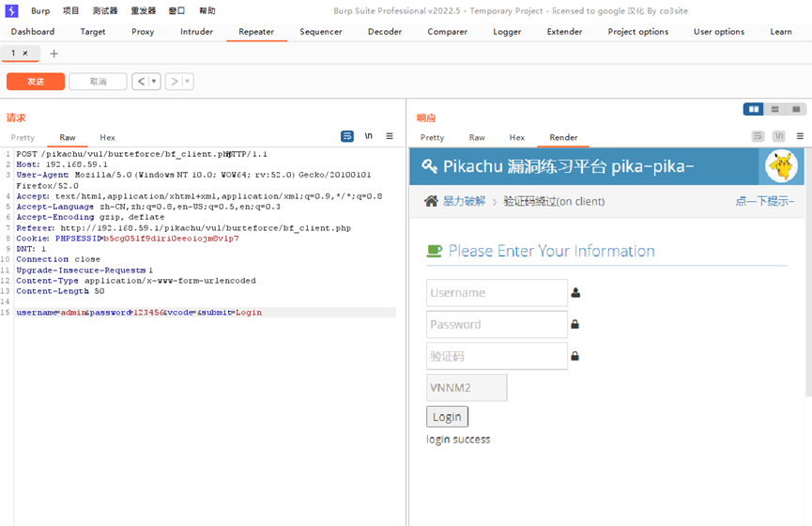
Task: Select the Repeater tab
Action: pyautogui.click(x=256, y=32)
